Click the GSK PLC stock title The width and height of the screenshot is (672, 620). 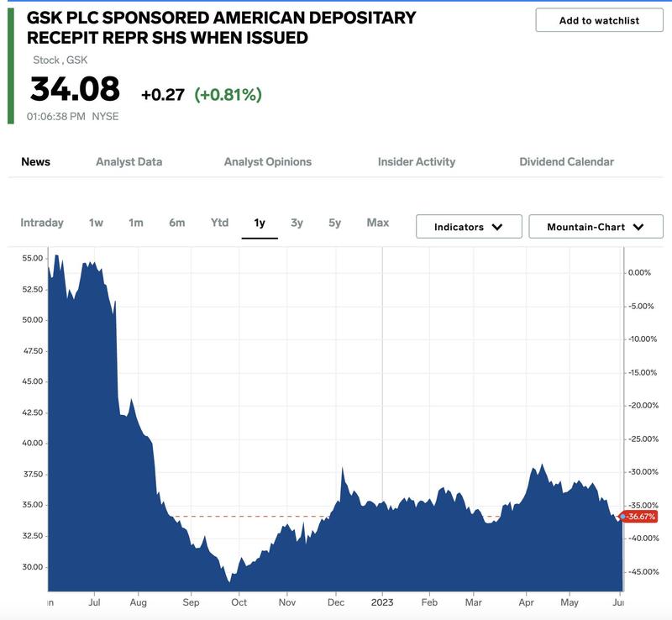(x=221, y=28)
